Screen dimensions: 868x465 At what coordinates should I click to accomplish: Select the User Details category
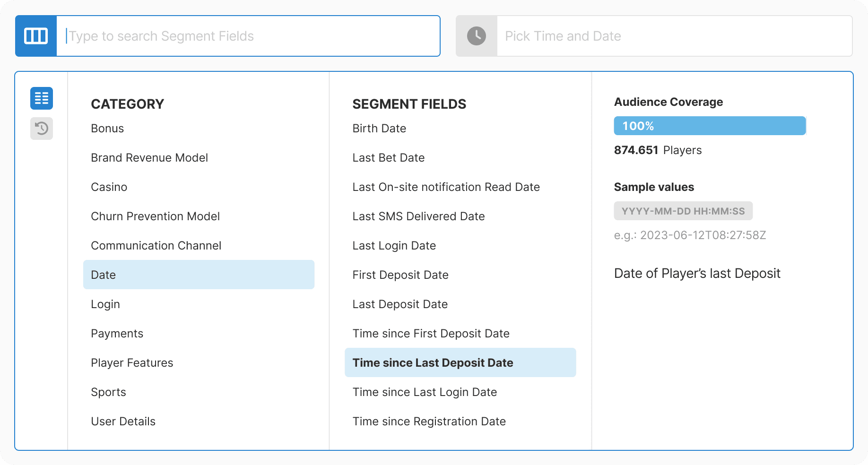123,421
